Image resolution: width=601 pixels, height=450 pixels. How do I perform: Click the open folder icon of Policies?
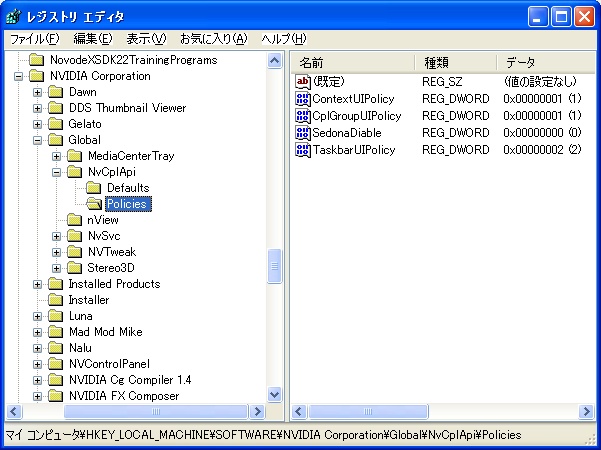pos(94,204)
